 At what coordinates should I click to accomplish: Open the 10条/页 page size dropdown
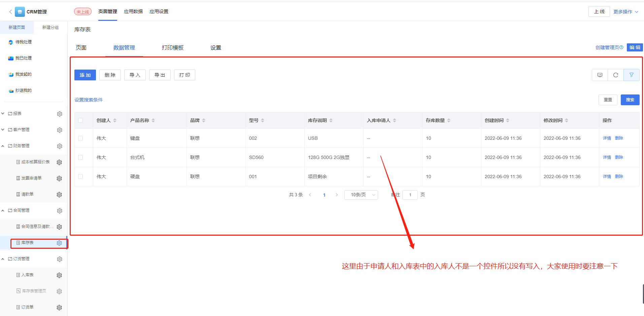pos(361,195)
